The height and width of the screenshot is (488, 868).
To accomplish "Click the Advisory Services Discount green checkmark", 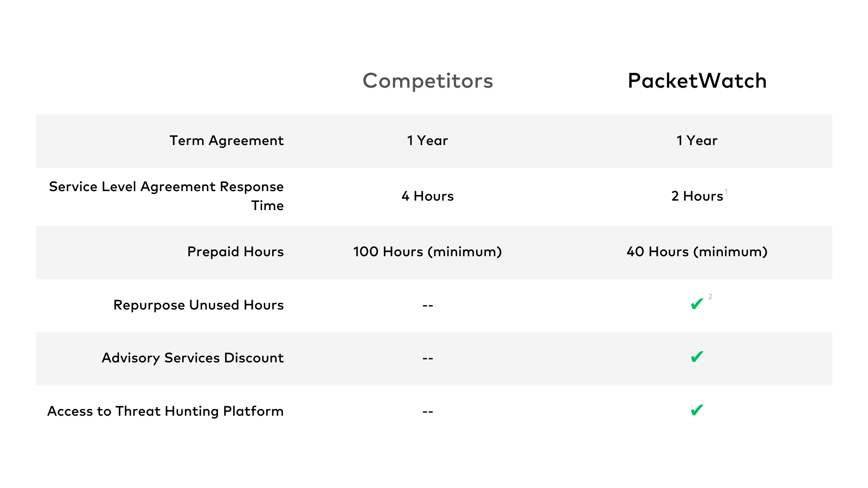I will click(697, 357).
